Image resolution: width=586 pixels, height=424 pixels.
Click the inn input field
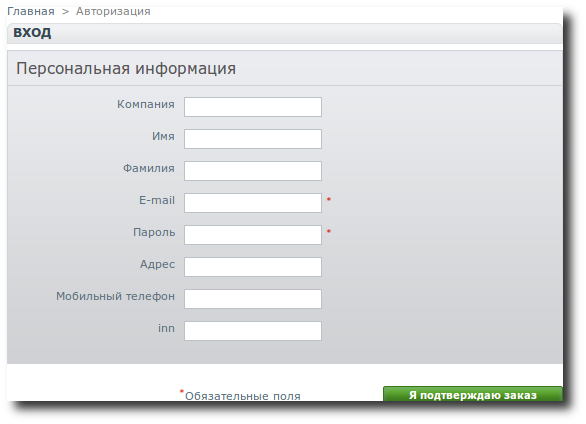(x=253, y=331)
